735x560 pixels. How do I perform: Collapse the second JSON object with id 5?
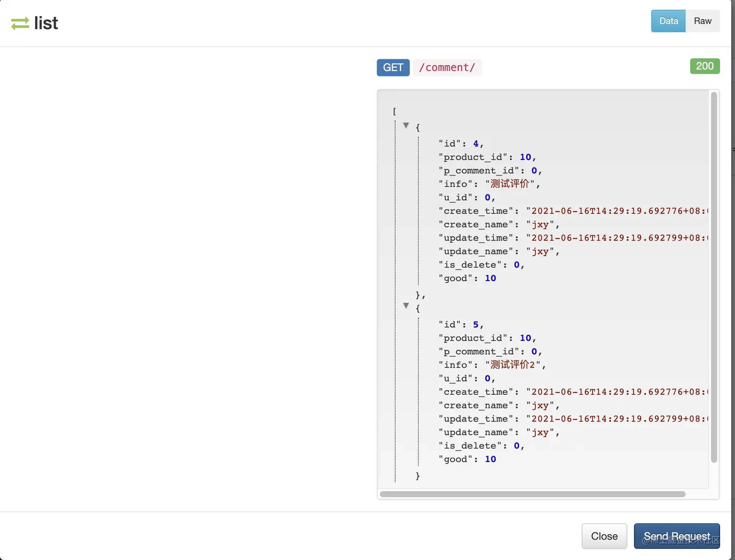406,306
